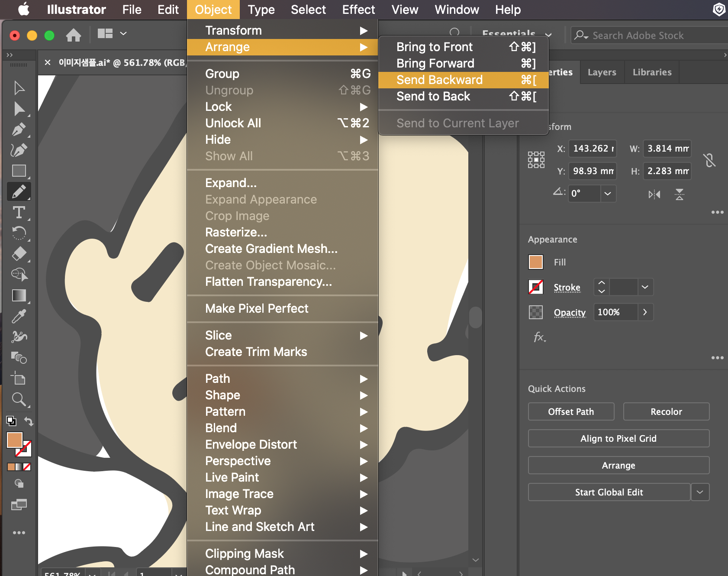The height and width of the screenshot is (576, 728).
Task: Open the Start Global Edit options dropdown
Action: [700, 492]
